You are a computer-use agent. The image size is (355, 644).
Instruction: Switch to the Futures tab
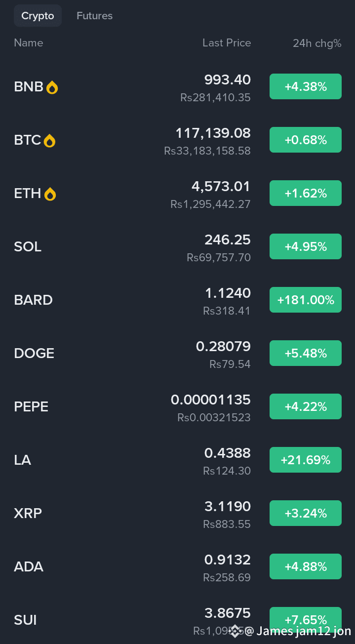click(94, 16)
